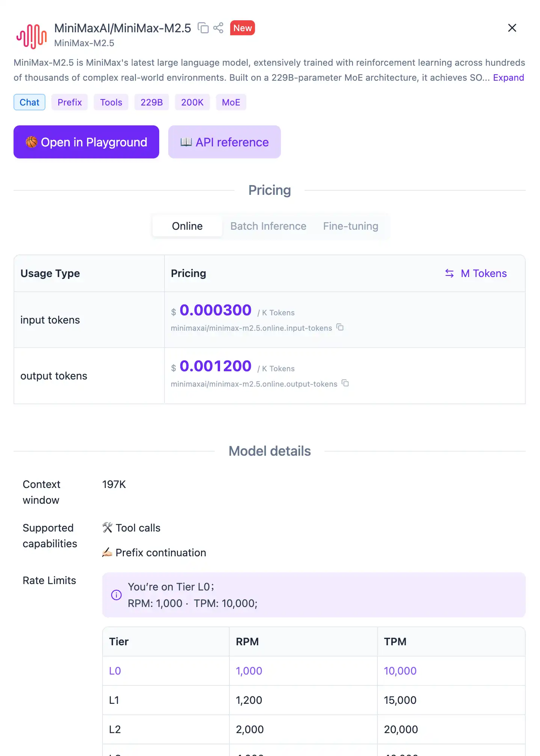Click the Prefix tag
540x756 pixels.
pyautogui.click(x=69, y=102)
